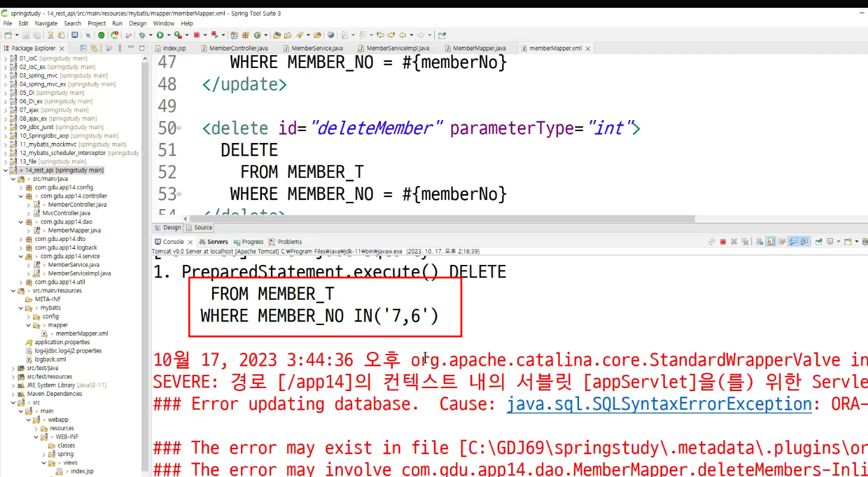Image resolution: width=868 pixels, height=477 pixels.
Task: Click the New file wizard icon
Action: (x=8, y=35)
